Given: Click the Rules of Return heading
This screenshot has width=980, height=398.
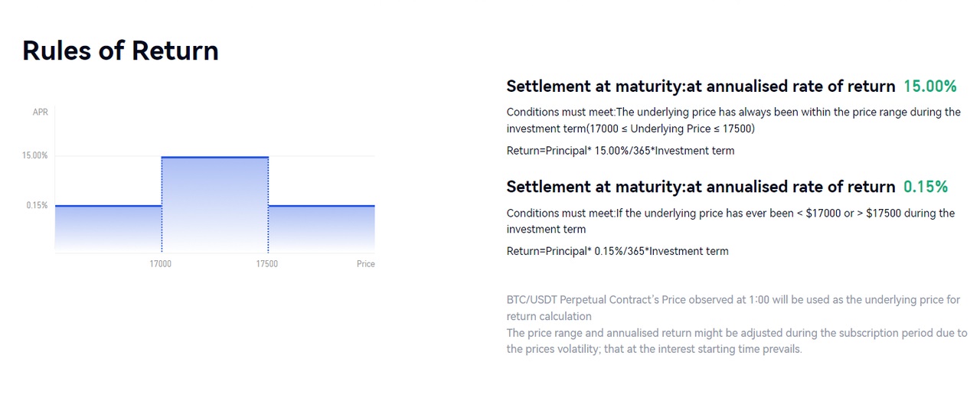Looking at the screenshot, I should click(x=120, y=51).
